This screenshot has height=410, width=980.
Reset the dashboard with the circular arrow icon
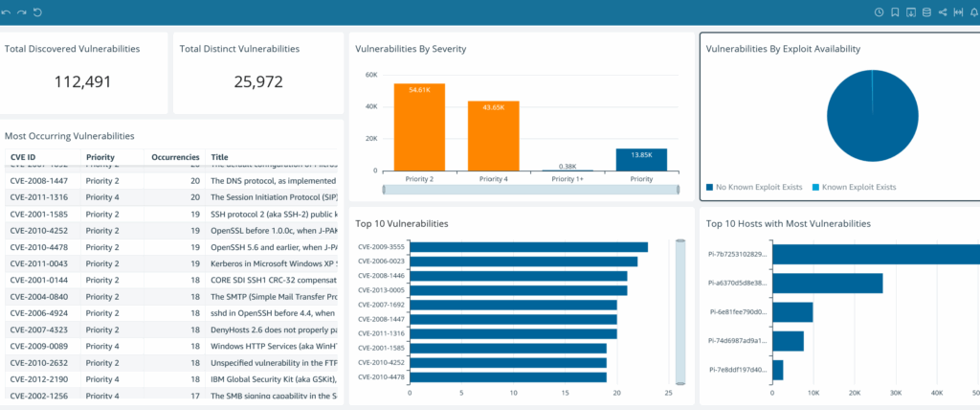click(x=37, y=12)
